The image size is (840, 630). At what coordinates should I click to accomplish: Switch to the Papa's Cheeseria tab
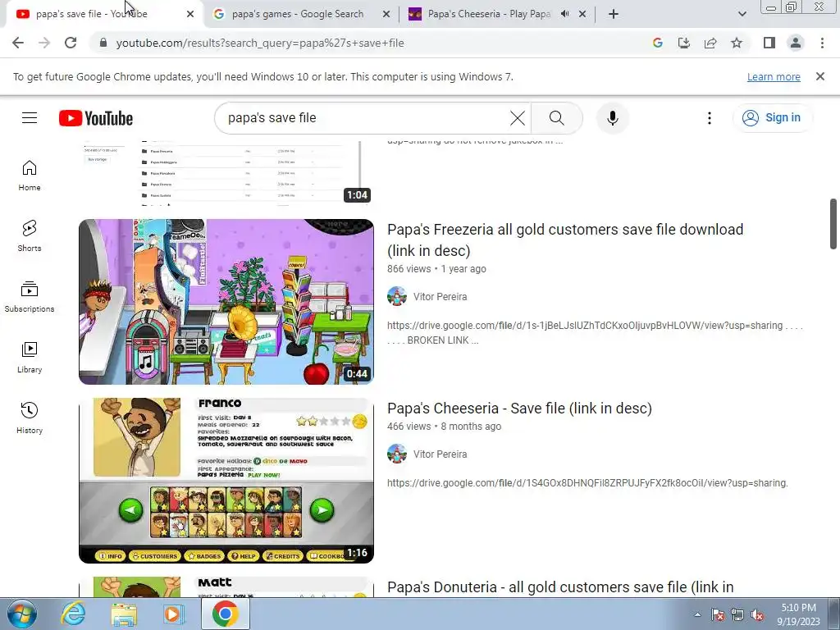(x=487, y=14)
